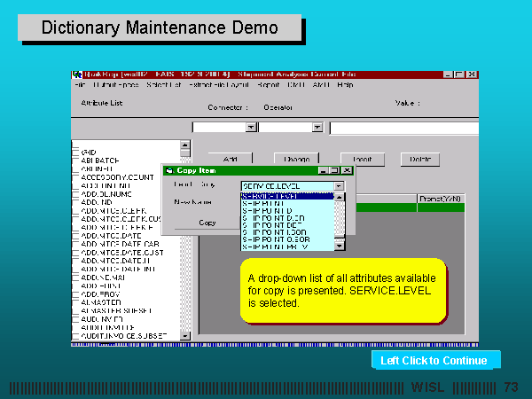Click the drop-down list's scroll up arrow

coord(339,197)
